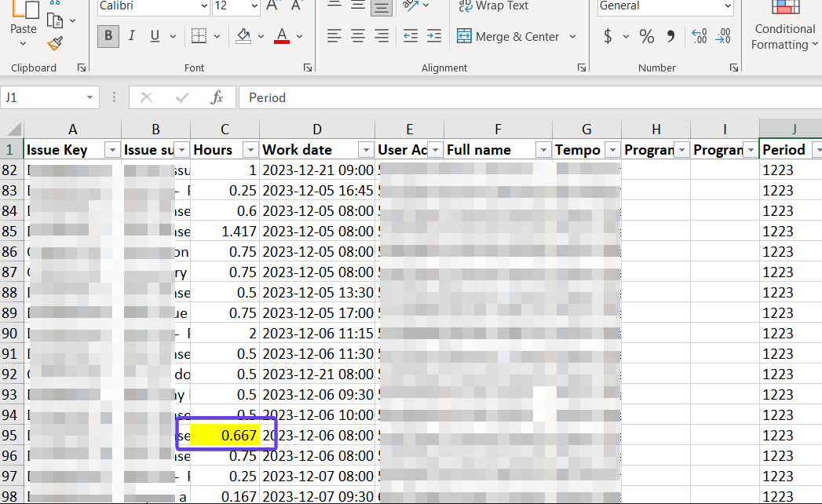Align text left in cell
This screenshot has height=504, width=822.
(334, 36)
